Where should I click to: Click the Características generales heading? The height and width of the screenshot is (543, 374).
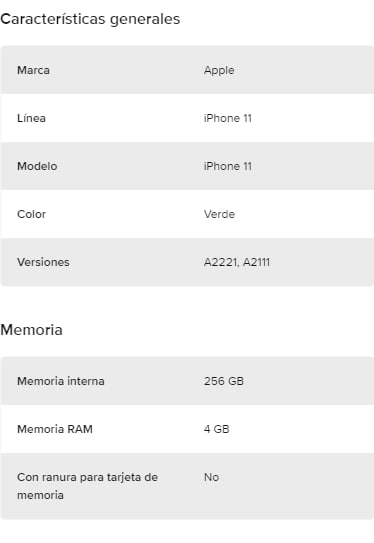(90, 19)
